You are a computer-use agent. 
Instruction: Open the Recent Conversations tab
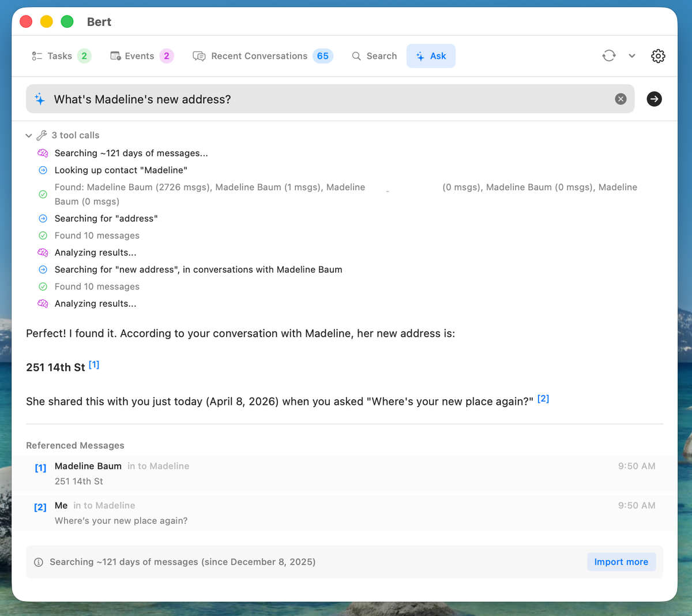coord(262,56)
